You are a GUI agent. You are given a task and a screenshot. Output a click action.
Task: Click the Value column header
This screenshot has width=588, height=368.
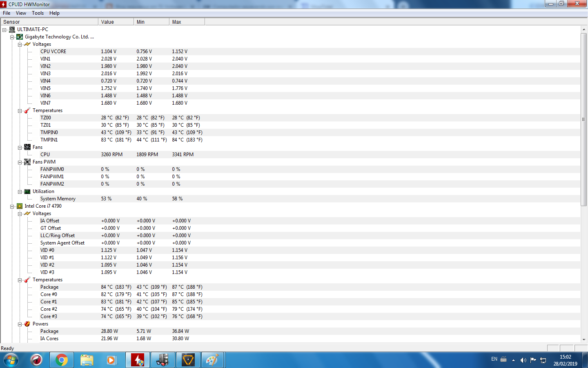point(116,22)
